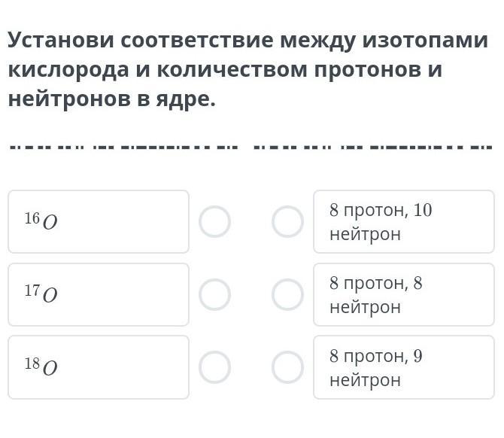Image resolution: width=504 pixels, height=438 pixels.
Task: Click the heading 'Установи соответствие между изотопами'
Action: [x=248, y=41]
